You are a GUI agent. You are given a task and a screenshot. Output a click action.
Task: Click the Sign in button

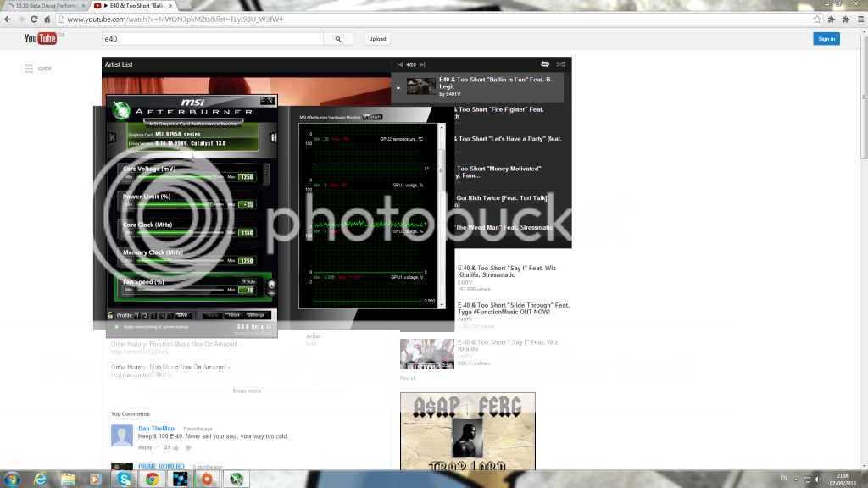pos(826,39)
